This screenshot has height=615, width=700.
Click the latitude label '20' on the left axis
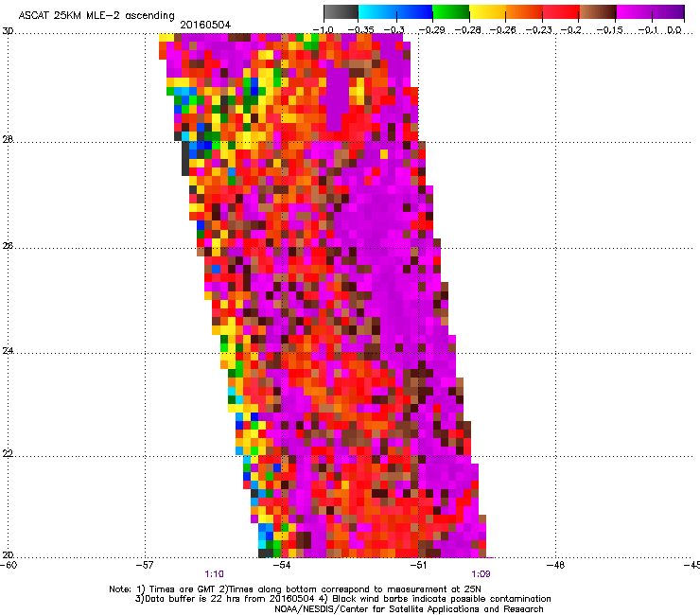(x=8, y=555)
